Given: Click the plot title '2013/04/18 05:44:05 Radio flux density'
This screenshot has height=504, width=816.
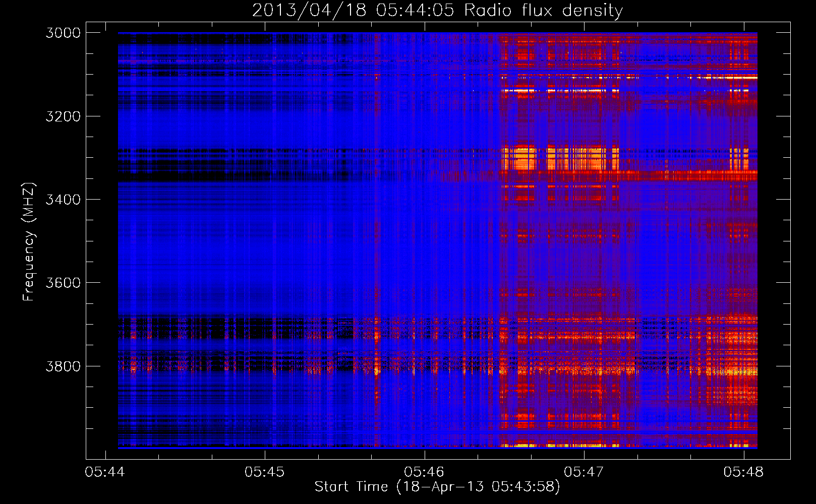Looking at the screenshot, I should coord(437,10).
